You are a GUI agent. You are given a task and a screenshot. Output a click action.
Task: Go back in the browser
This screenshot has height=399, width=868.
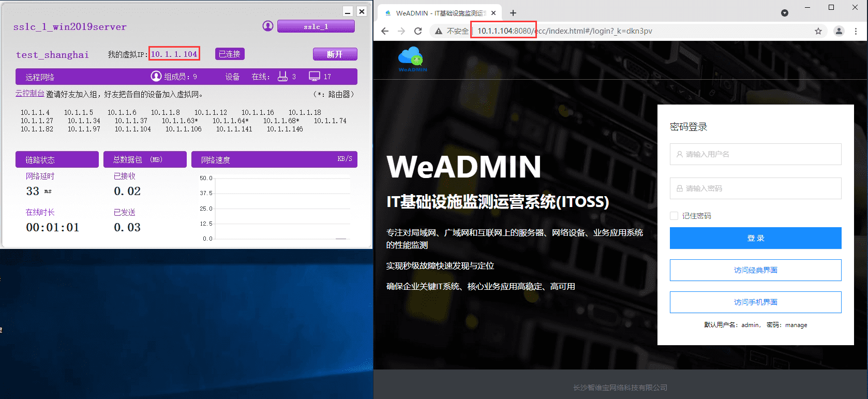click(385, 31)
